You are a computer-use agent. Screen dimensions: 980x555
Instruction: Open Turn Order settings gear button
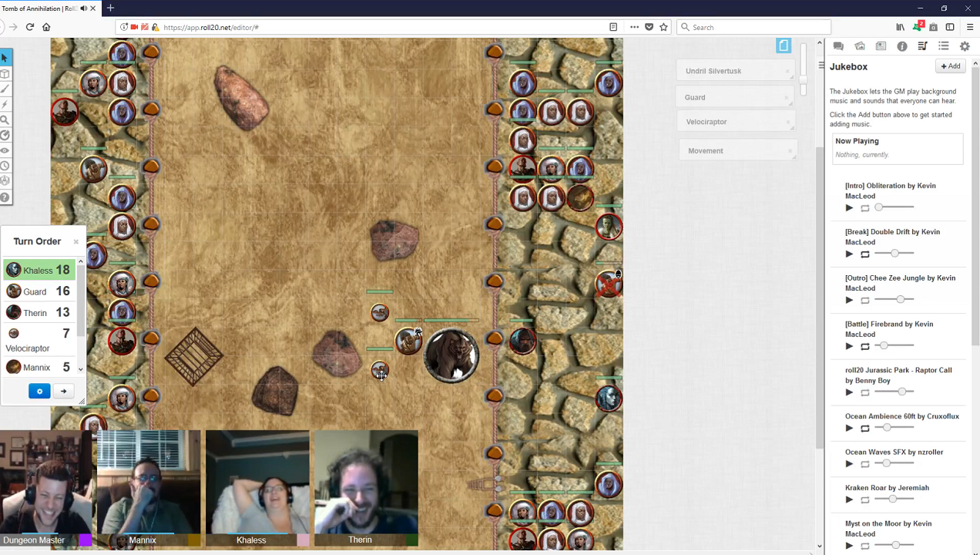click(39, 392)
